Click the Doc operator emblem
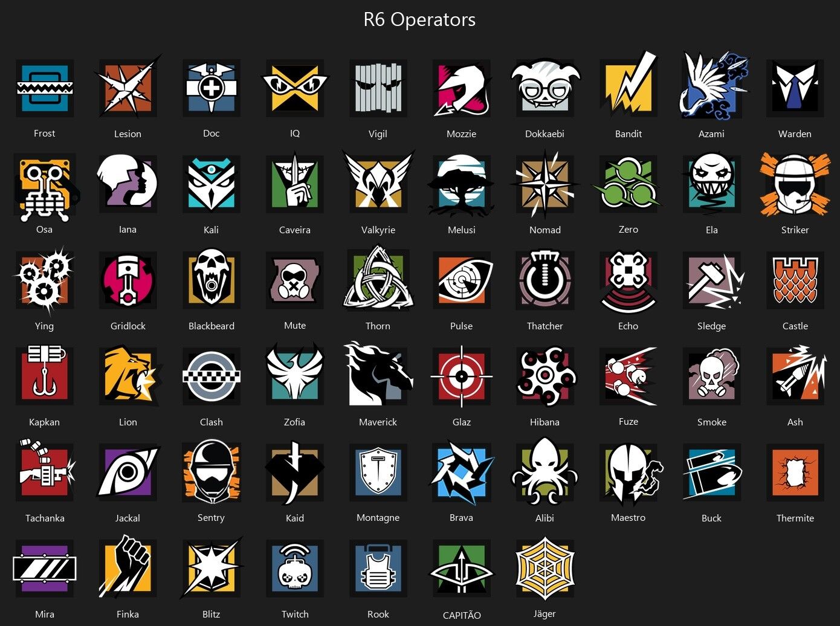The image size is (840, 626). click(211, 88)
